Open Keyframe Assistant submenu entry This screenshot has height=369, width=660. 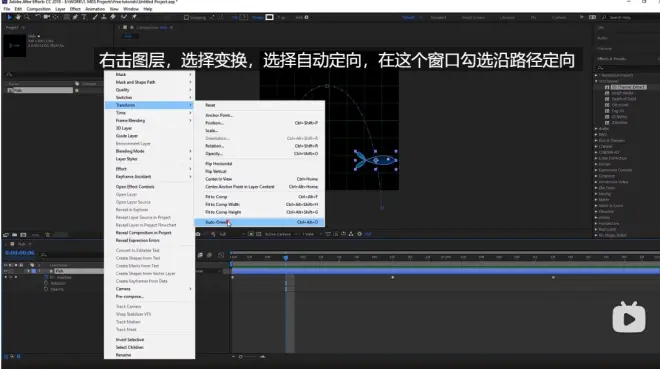(x=149, y=177)
